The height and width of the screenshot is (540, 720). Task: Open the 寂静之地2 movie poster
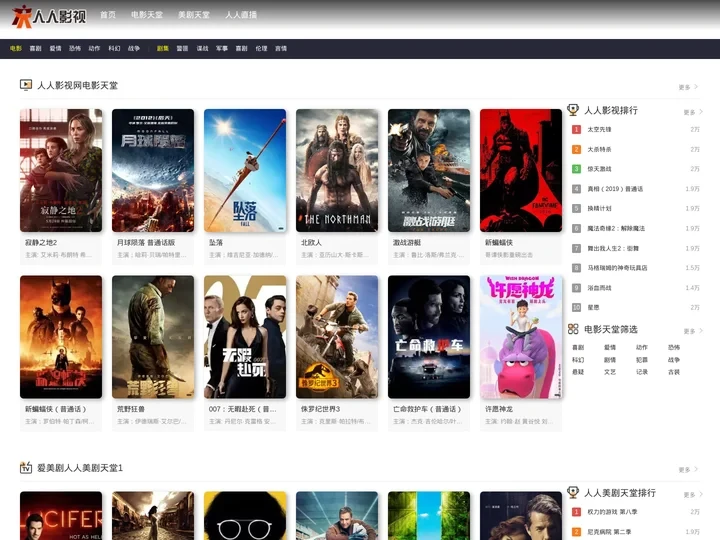61,170
